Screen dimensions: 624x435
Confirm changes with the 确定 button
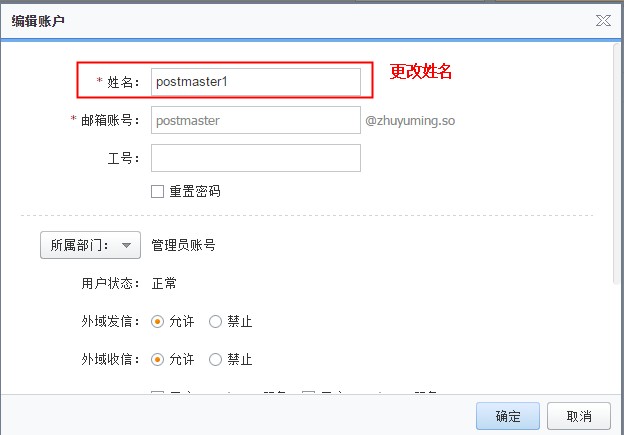(x=508, y=416)
